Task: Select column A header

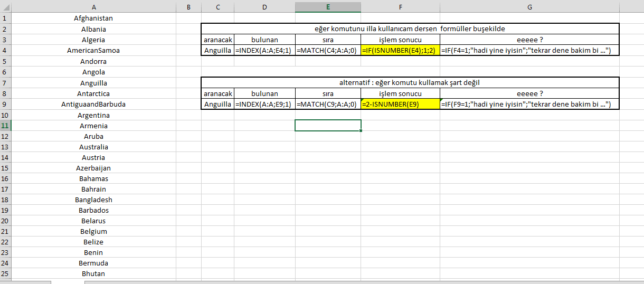Action: [93, 7]
